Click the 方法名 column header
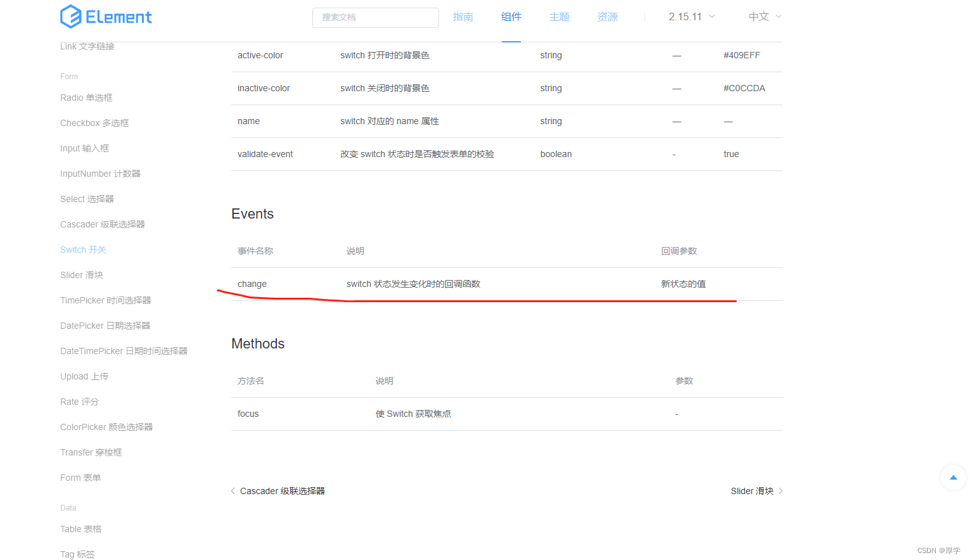 point(251,381)
